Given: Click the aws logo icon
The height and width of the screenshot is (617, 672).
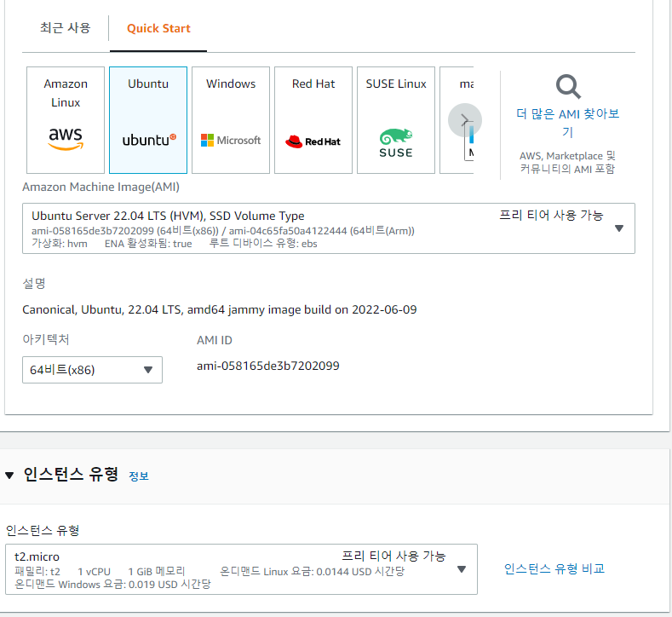Looking at the screenshot, I should (66, 139).
